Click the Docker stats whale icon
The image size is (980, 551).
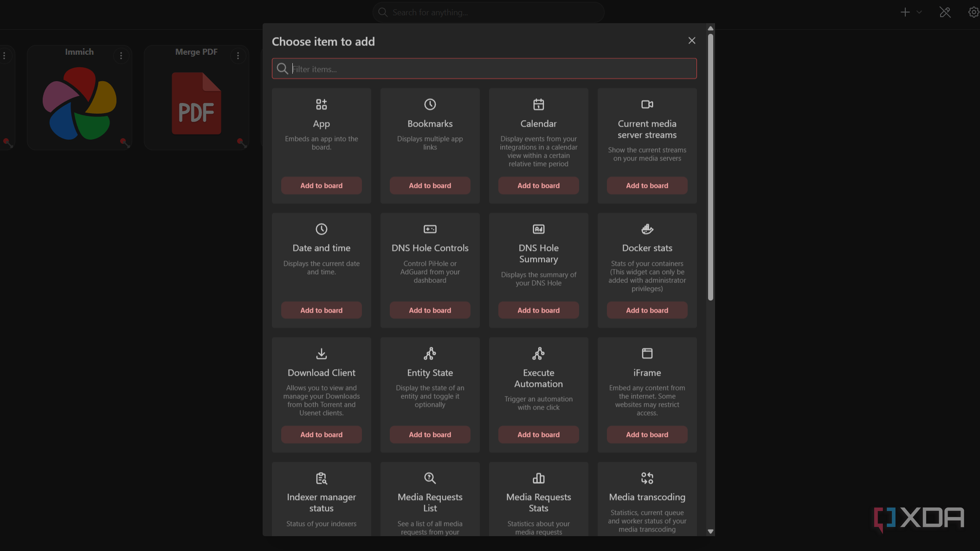647,229
